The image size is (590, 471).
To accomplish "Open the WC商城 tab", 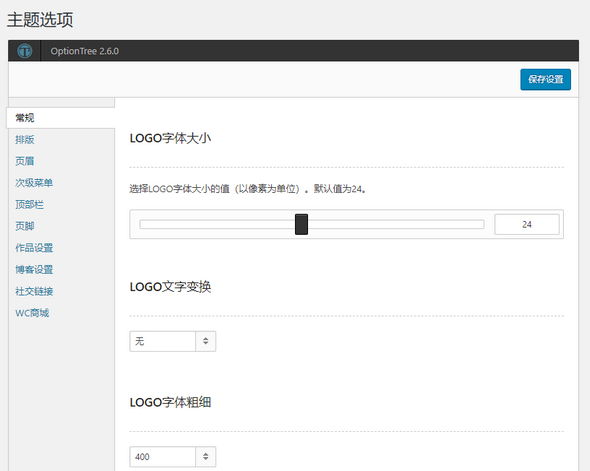I will coord(32,313).
